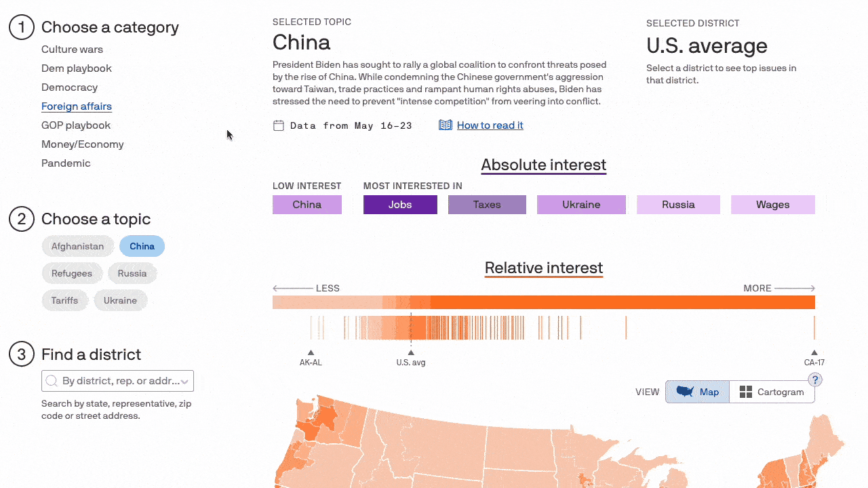The image size is (868, 488).
Task: Open the How to read it link
Action: point(490,125)
